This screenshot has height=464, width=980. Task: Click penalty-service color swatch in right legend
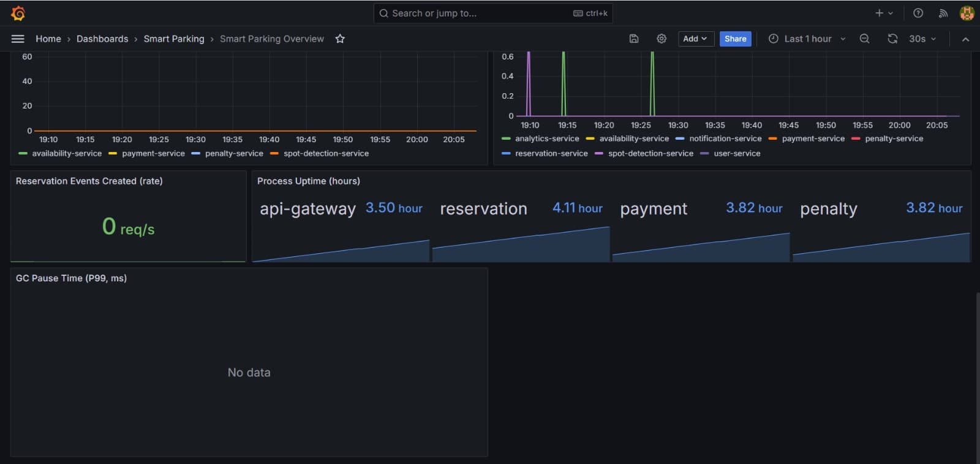tap(856, 139)
